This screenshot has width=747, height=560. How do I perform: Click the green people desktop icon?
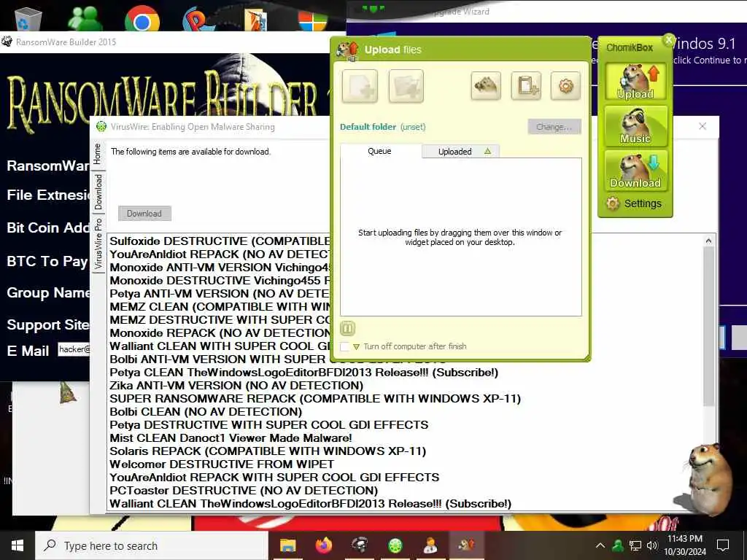pyautogui.click(x=85, y=19)
